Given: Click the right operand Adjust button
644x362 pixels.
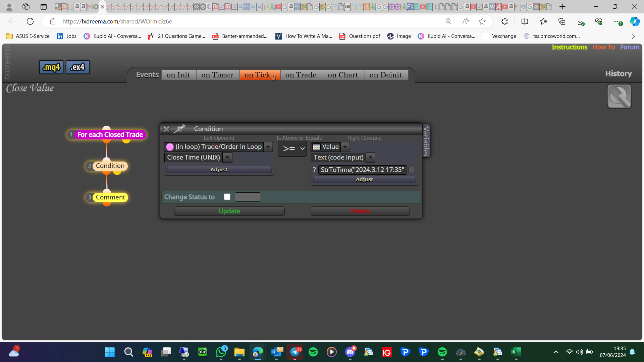Looking at the screenshot, I should (x=365, y=179).
